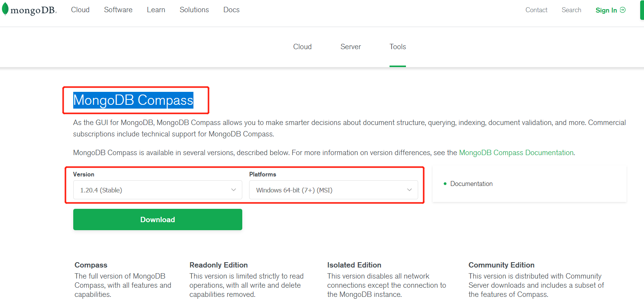Click the Platforms dropdown chevron arrow

tap(409, 190)
